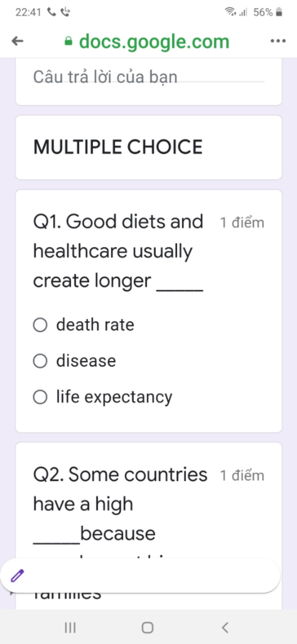Image resolution: width=297 pixels, height=644 pixels.
Task: Open the three-dot browser menu
Action: point(278,41)
